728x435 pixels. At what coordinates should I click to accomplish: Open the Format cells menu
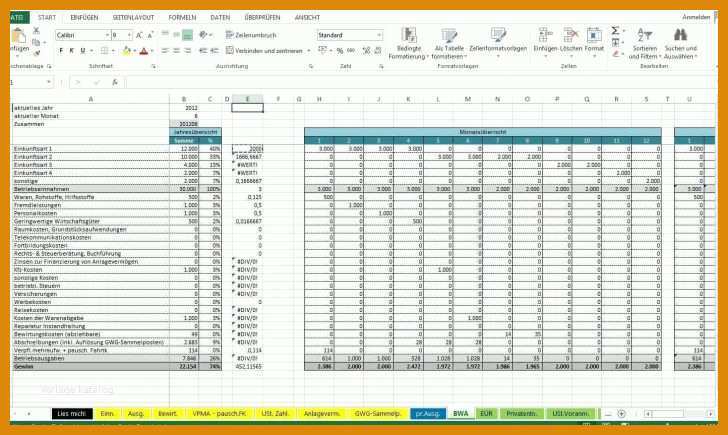594,40
